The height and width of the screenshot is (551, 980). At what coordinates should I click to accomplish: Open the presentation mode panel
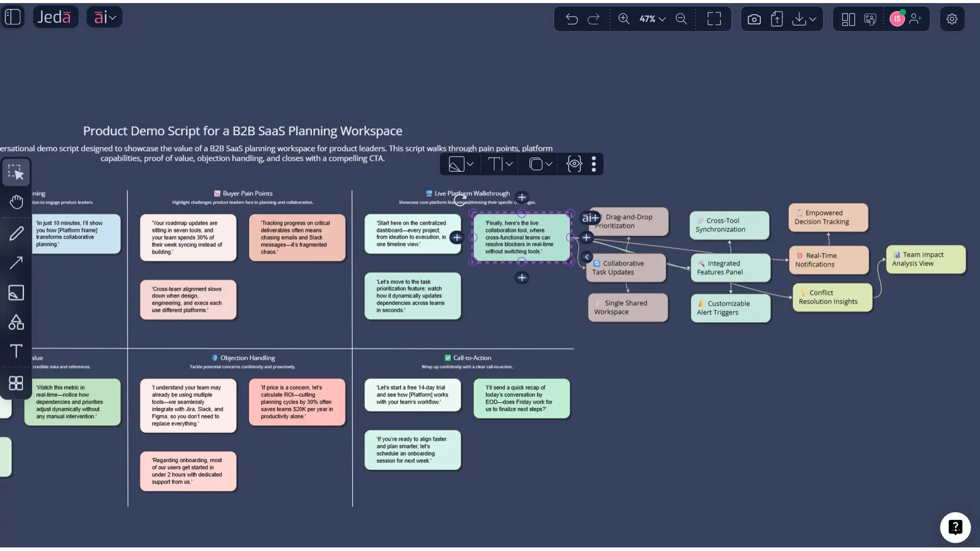coord(870,19)
